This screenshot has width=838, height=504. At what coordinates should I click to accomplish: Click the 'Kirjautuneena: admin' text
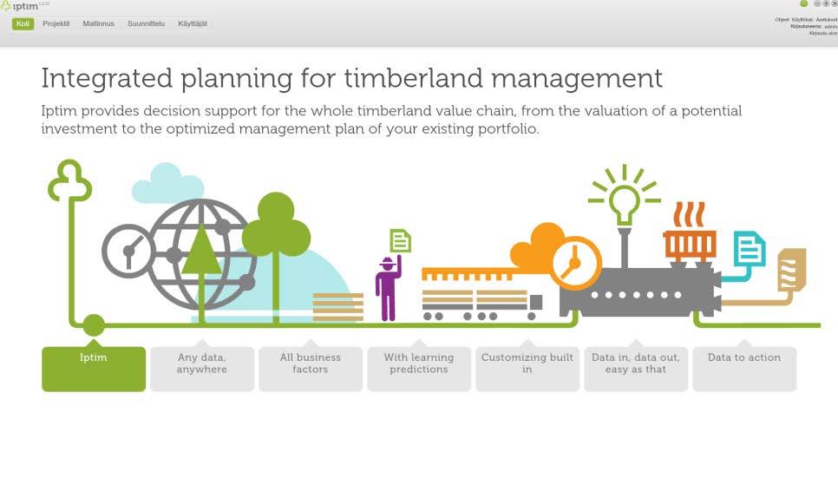coord(815,26)
